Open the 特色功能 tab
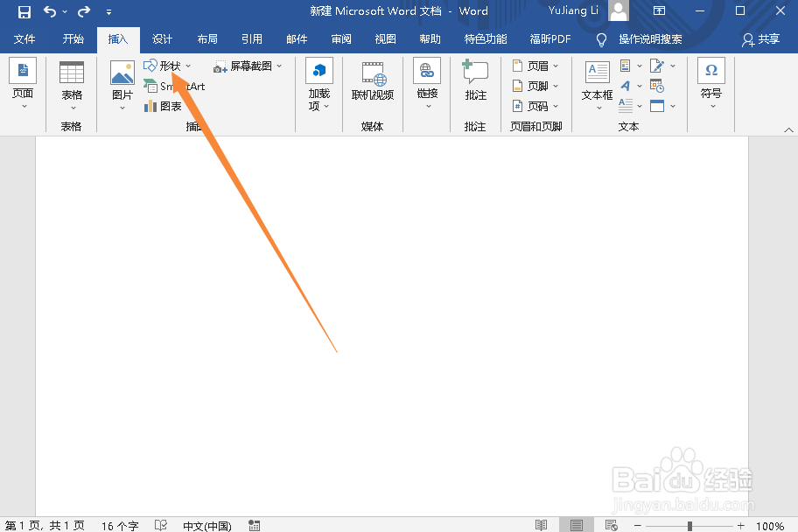 486,39
